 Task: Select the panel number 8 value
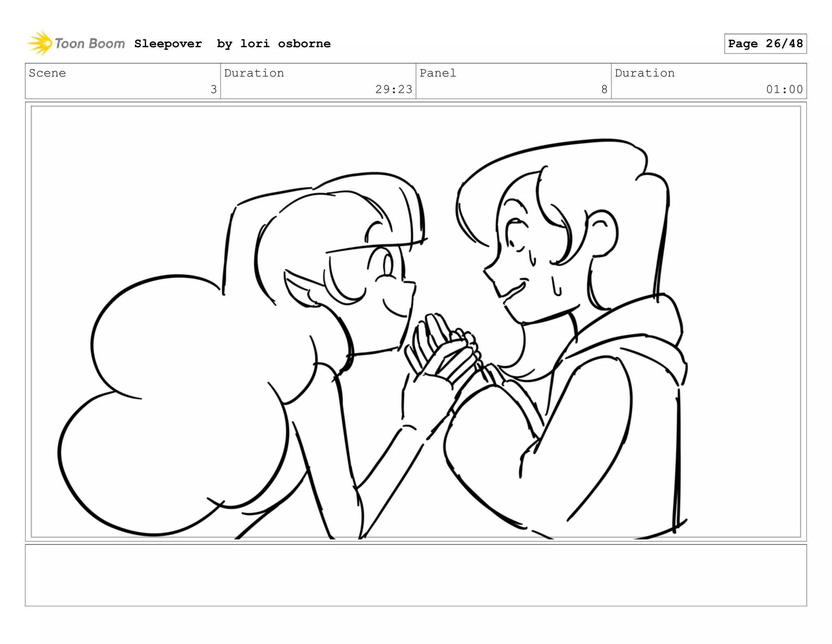point(604,89)
